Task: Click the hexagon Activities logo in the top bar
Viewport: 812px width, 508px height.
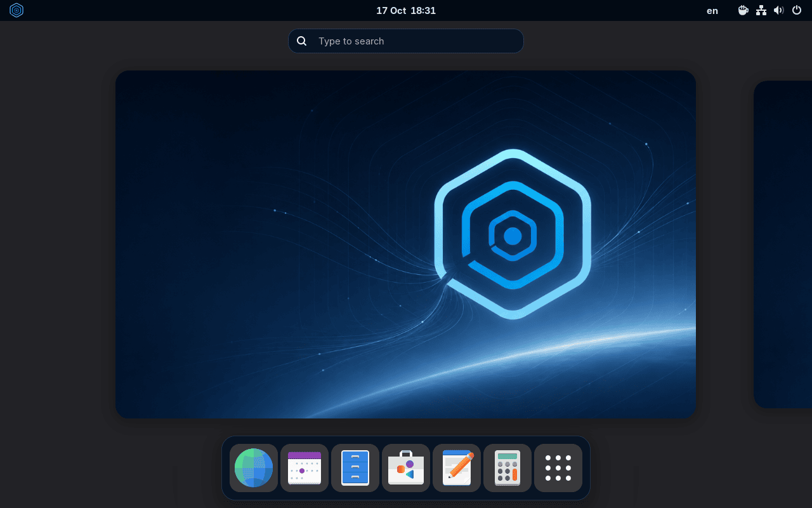Action: (x=16, y=10)
